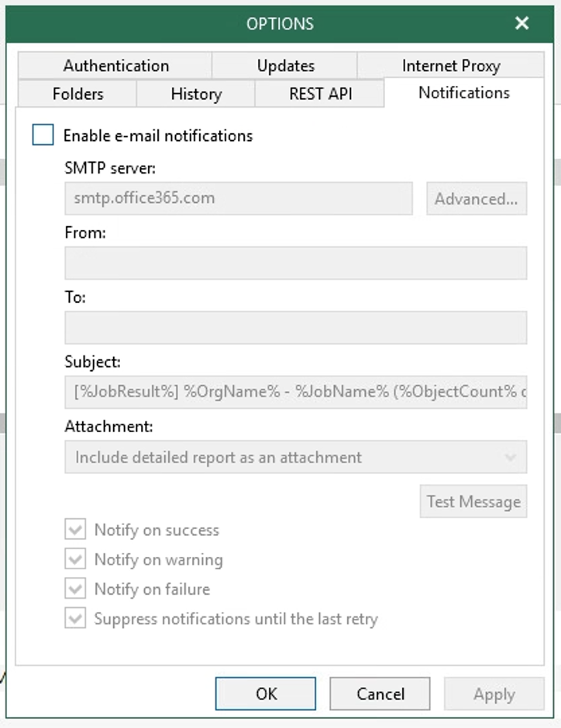Confirm settings with the OK button
This screenshot has height=728, width=561.
coord(266,694)
